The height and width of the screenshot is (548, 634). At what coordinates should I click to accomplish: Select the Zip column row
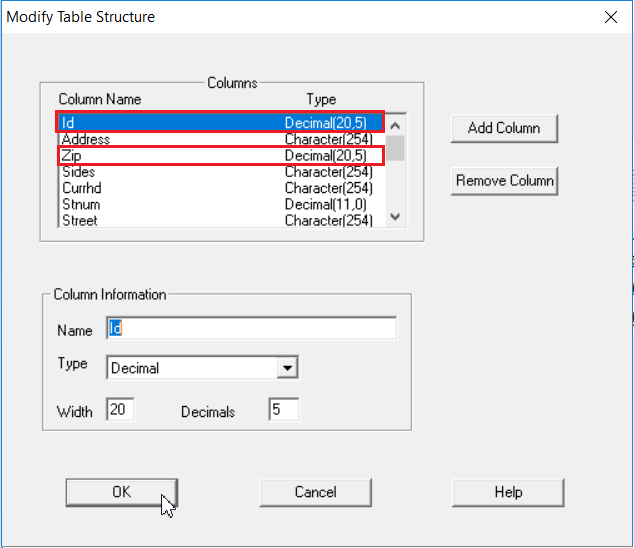tap(221, 156)
